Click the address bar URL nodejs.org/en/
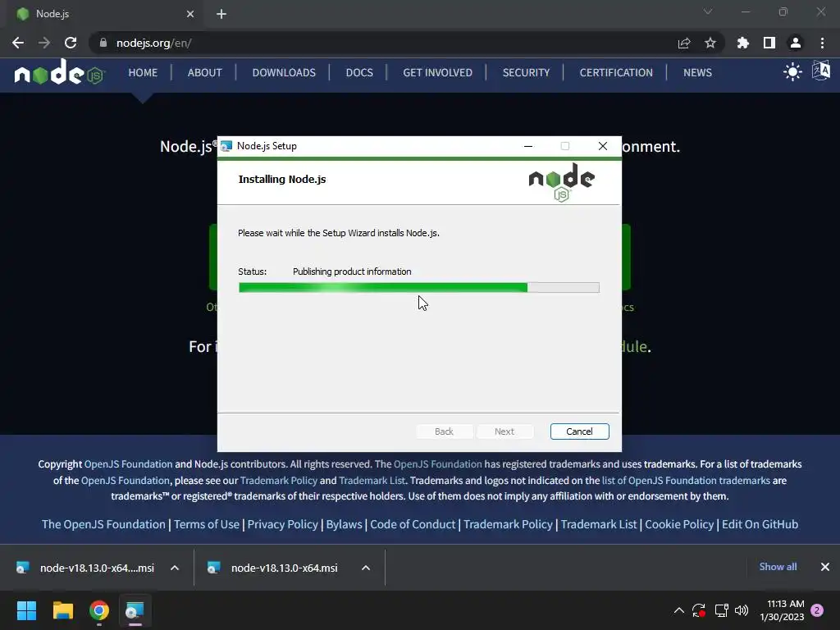This screenshot has height=630, width=840. pos(153,43)
